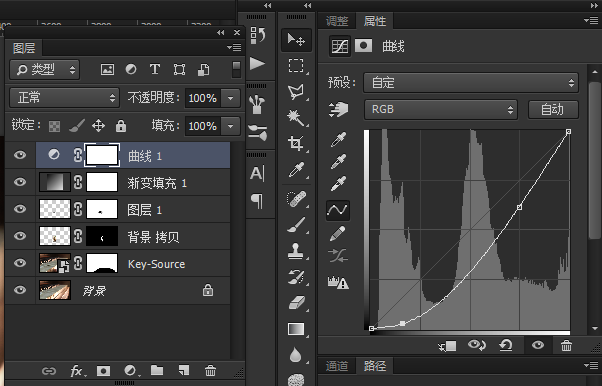Viewport: 602px width, 386px height.
Task: Select the Eraser tool
Action: click(x=296, y=303)
